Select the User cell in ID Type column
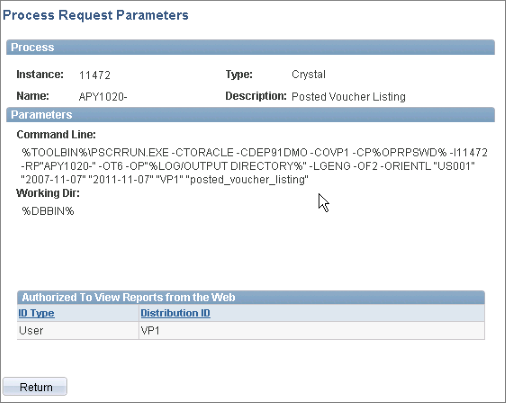The height and width of the screenshot is (403, 506). coord(78,331)
